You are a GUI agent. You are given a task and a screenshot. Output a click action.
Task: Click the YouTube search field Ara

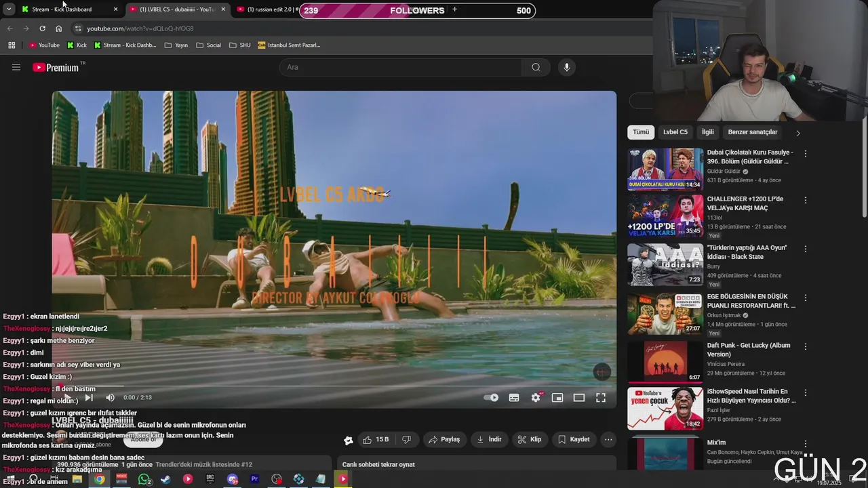point(400,67)
